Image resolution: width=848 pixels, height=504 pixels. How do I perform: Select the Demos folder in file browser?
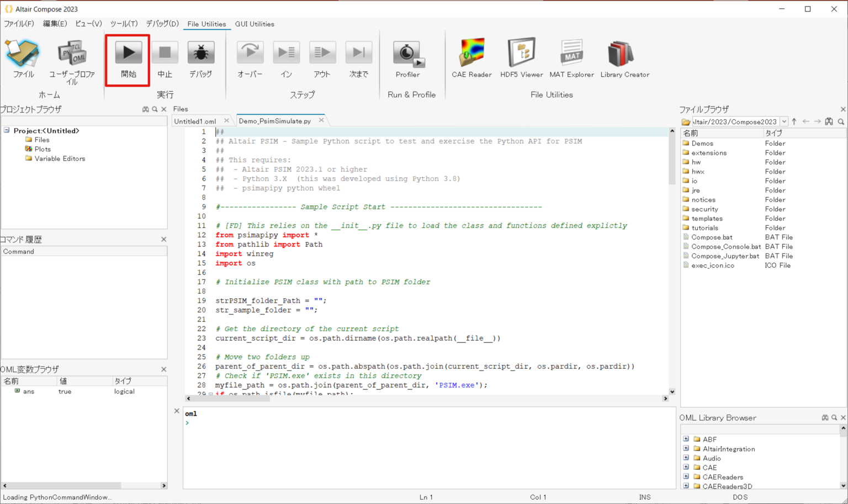click(x=702, y=144)
